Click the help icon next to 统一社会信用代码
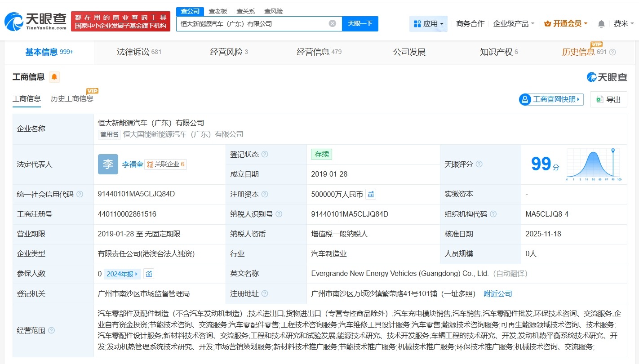This screenshot has height=364, width=639. tap(79, 194)
